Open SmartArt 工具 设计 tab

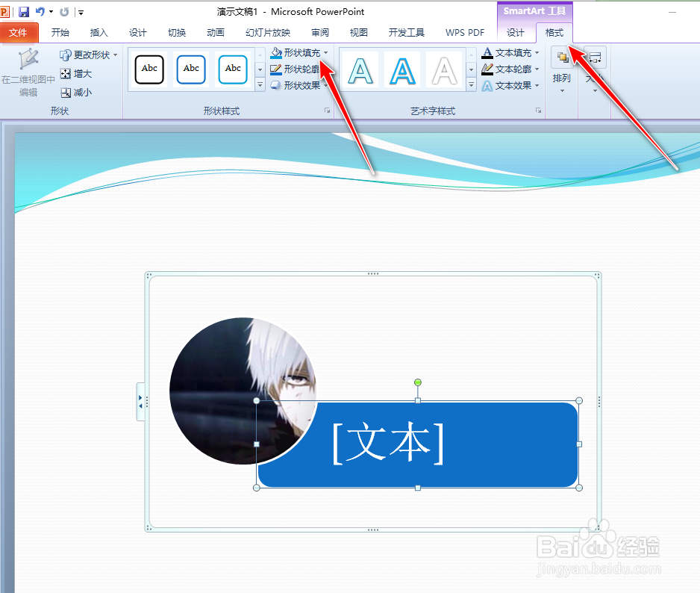tap(515, 33)
